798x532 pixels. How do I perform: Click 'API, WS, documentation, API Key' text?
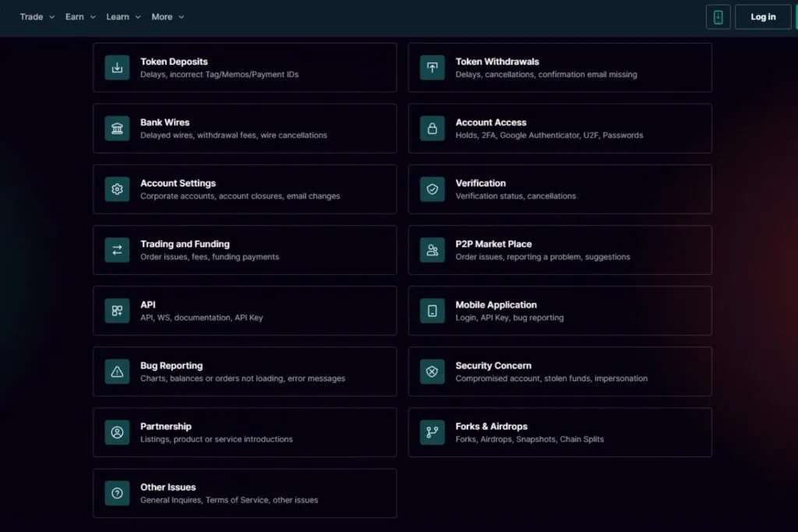coord(202,317)
